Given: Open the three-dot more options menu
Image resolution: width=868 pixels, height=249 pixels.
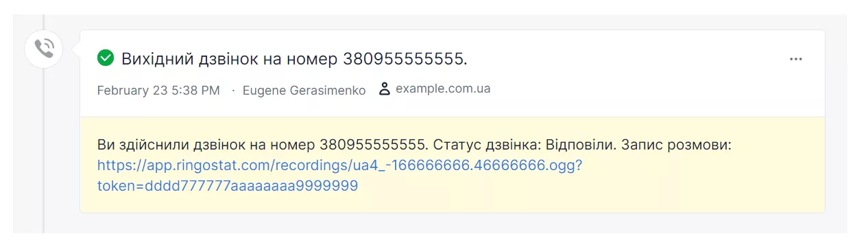Looking at the screenshot, I should pos(795,59).
